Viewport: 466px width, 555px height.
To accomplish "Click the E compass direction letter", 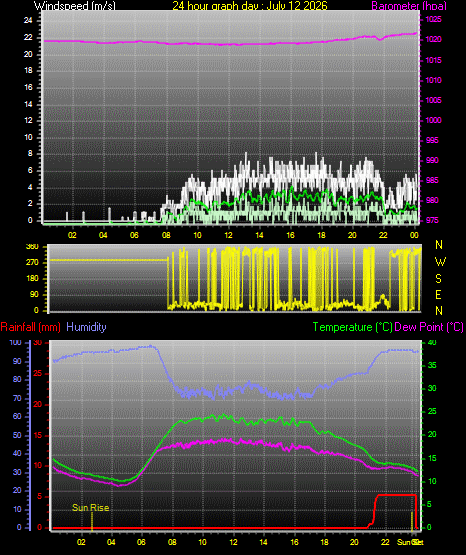I will [x=438, y=294].
